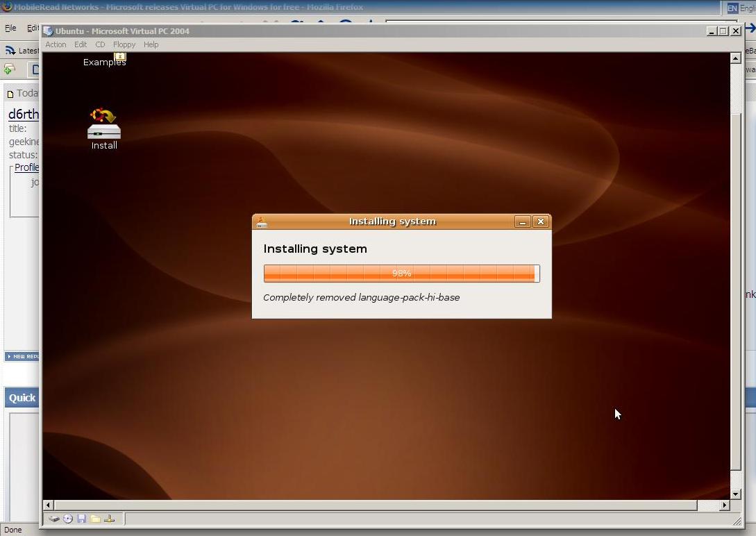Open the Floppy menu
Viewport: 756px width, 536px height.
124,44
